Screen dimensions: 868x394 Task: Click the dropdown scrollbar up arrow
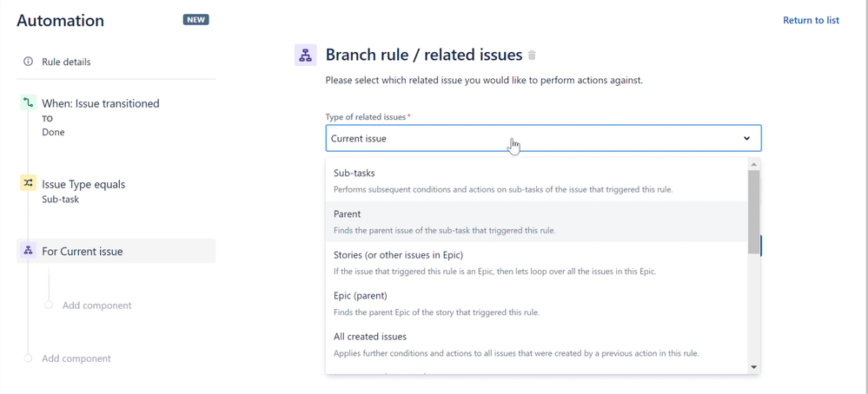pyautogui.click(x=753, y=164)
